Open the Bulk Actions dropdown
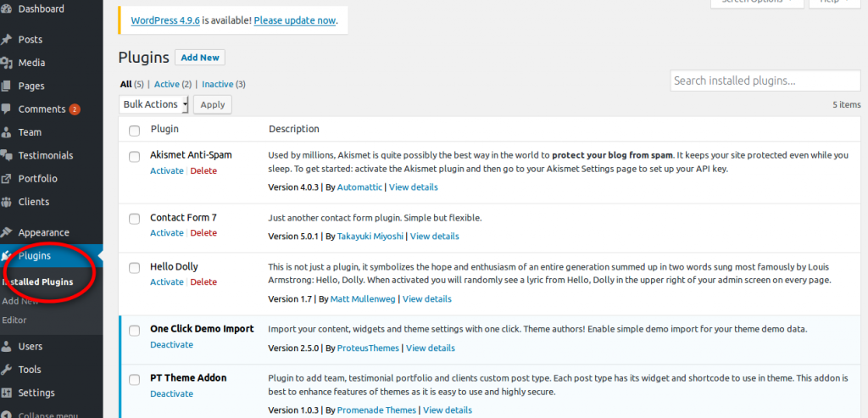 (154, 104)
